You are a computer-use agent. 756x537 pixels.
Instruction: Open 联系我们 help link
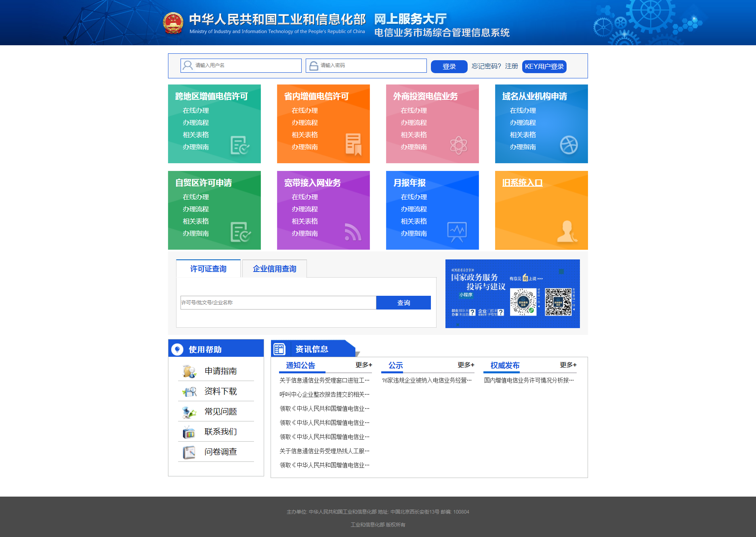pos(220,432)
